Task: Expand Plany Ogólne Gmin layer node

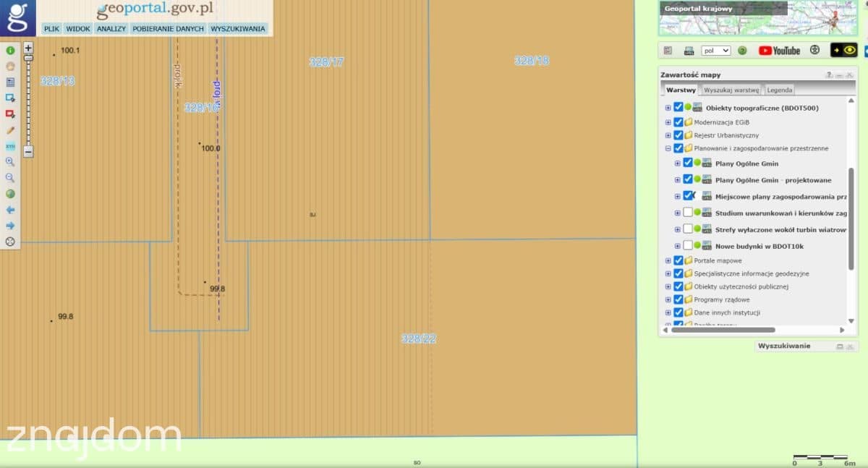Action: (678, 163)
